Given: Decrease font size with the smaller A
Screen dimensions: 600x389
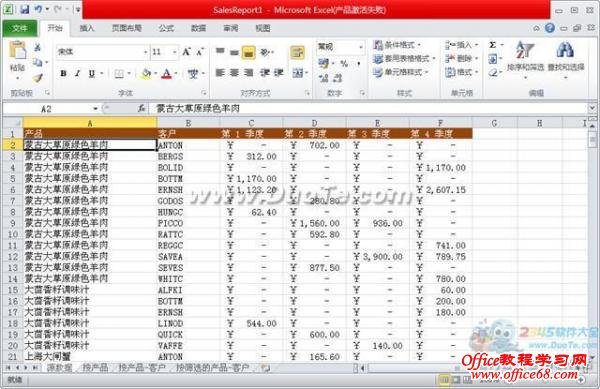Looking at the screenshot, I should pyautogui.click(x=200, y=52).
